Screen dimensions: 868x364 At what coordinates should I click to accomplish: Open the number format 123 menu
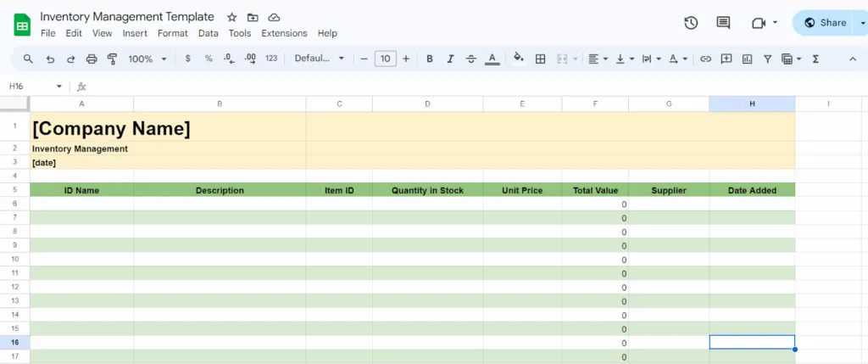click(271, 59)
